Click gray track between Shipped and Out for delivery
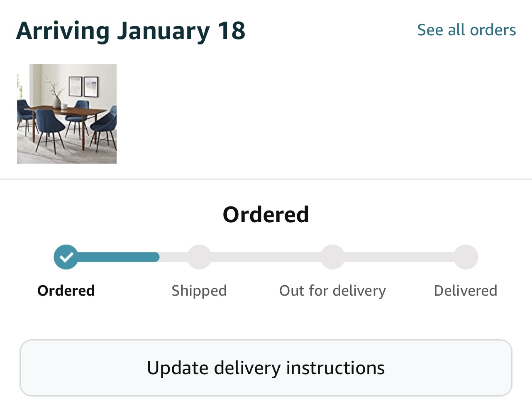The width and height of the screenshot is (532, 414). 266,257
